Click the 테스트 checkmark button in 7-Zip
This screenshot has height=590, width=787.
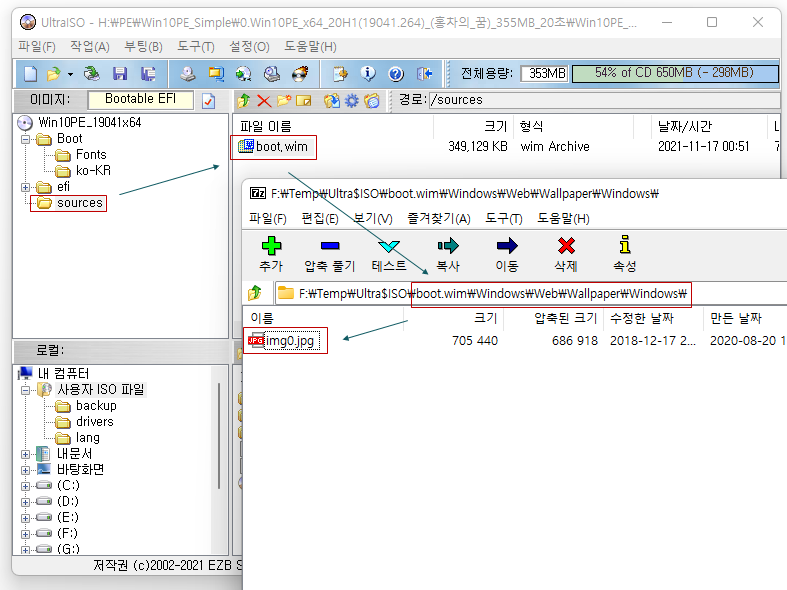click(389, 254)
